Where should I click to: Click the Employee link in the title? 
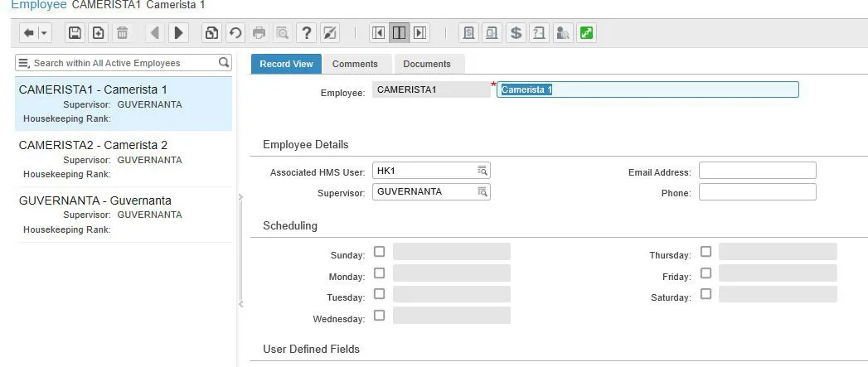pyautogui.click(x=39, y=5)
